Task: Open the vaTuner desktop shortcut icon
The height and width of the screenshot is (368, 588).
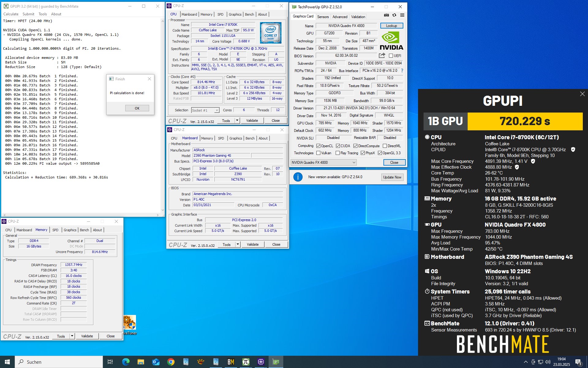Action: pyautogui.click(x=130, y=325)
